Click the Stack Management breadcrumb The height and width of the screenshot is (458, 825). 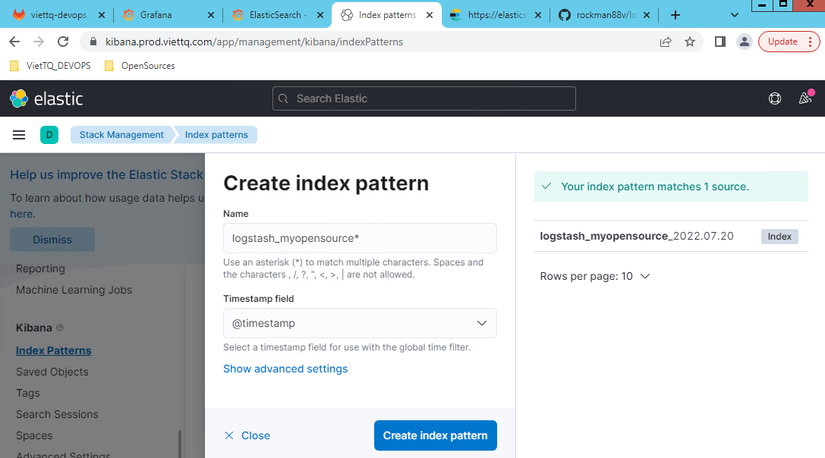point(121,135)
